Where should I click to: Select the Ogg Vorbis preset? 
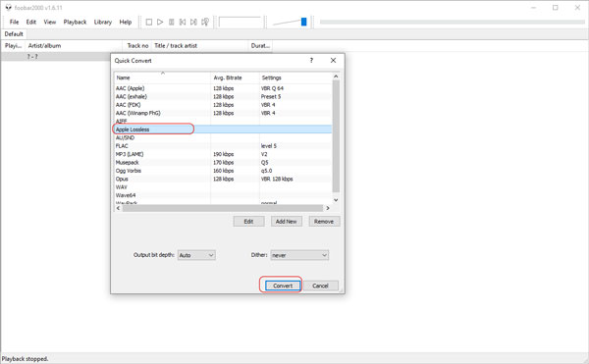coord(223,171)
